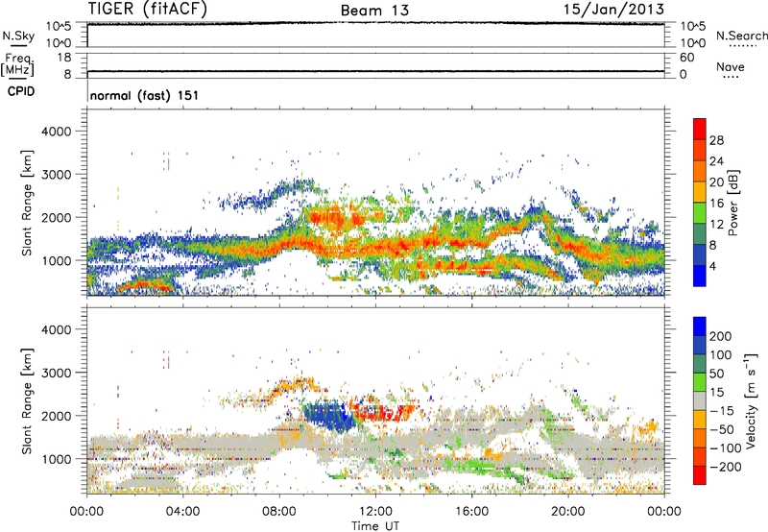The image size is (768, 532).
Task: Click the 'Freq. [MHz]' axis label
Action: tap(17, 64)
